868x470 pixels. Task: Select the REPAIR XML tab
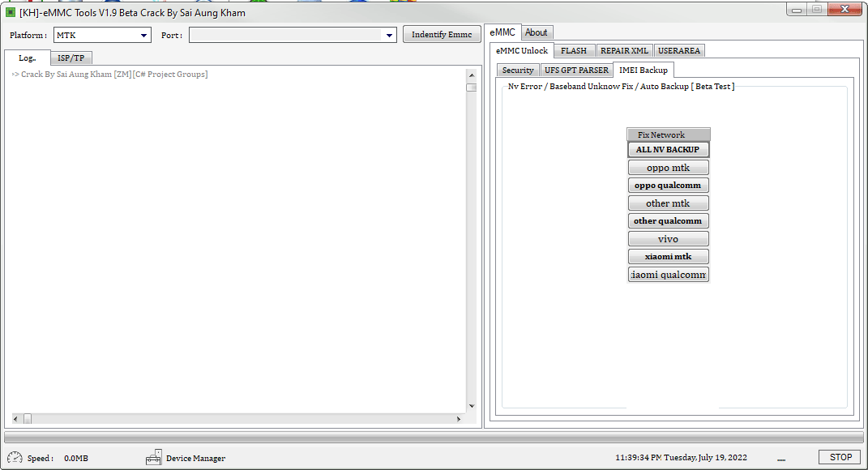624,49
